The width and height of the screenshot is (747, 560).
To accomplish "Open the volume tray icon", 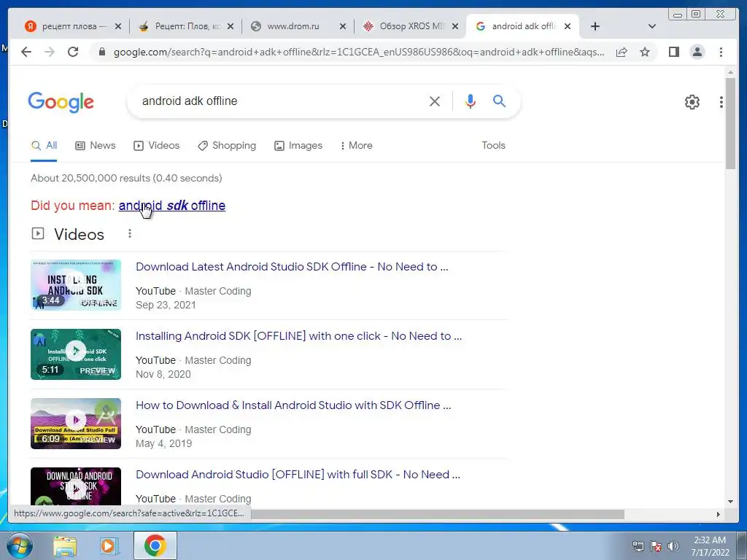I will 673,546.
